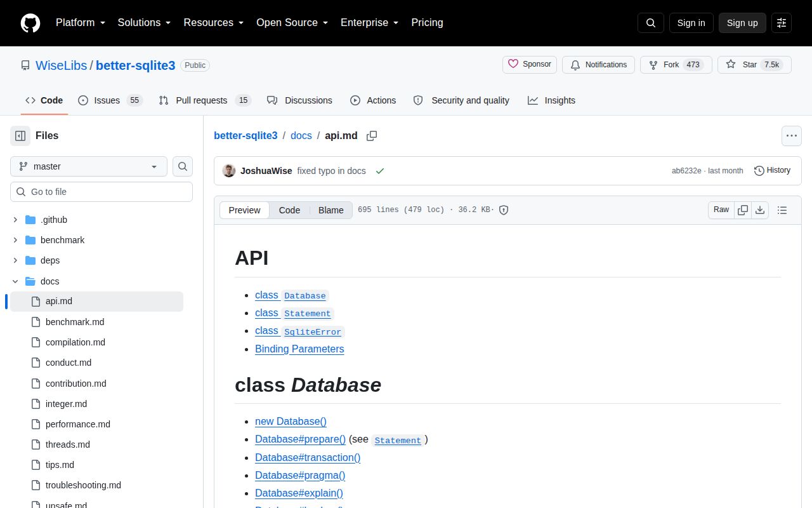812x508 pixels.
Task: Open 'fixed typo in docs' commit message
Action: [331, 171]
